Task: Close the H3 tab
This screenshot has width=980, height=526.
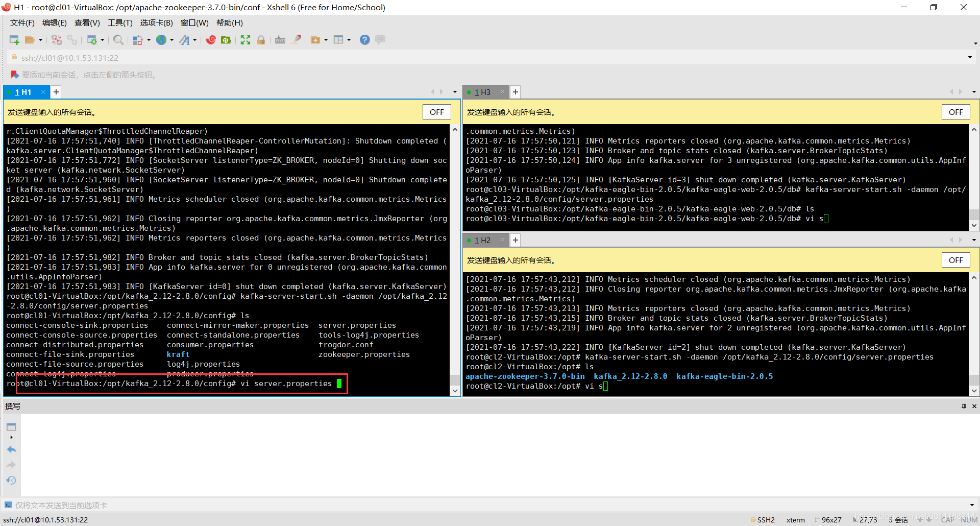Action: pyautogui.click(x=503, y=92)
